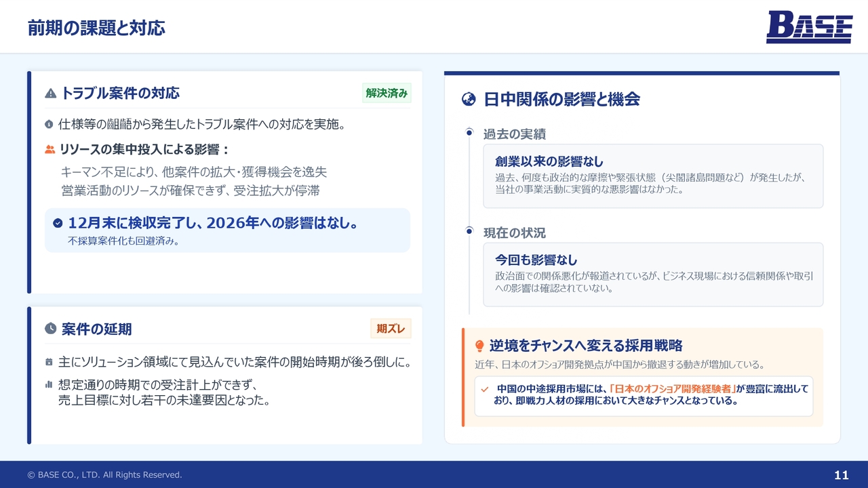Image resolution: width=868 pixels, height=488 pixels.
Task: Click the BASE company logo
Action: 808,28
